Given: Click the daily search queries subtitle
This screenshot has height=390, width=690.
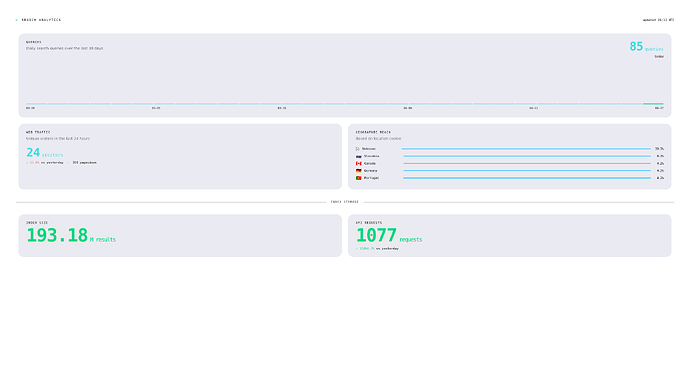Looking at the screenshot, I should pos(65,48).
